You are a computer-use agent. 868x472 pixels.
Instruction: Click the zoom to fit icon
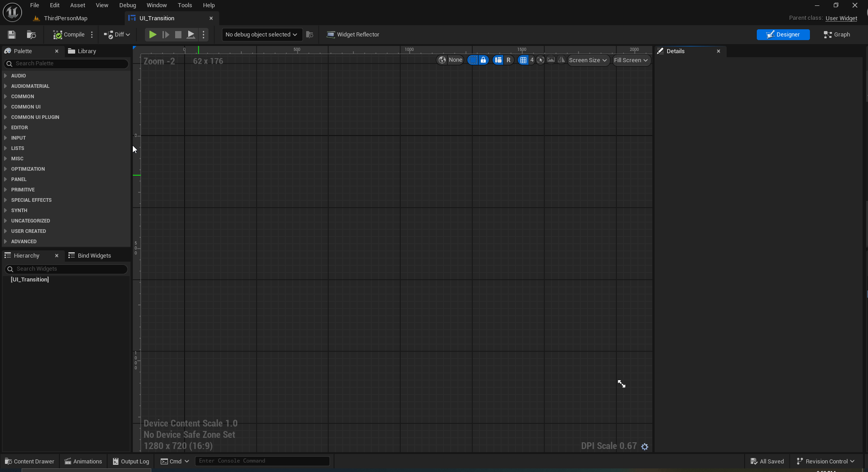[x=541, y=60]
